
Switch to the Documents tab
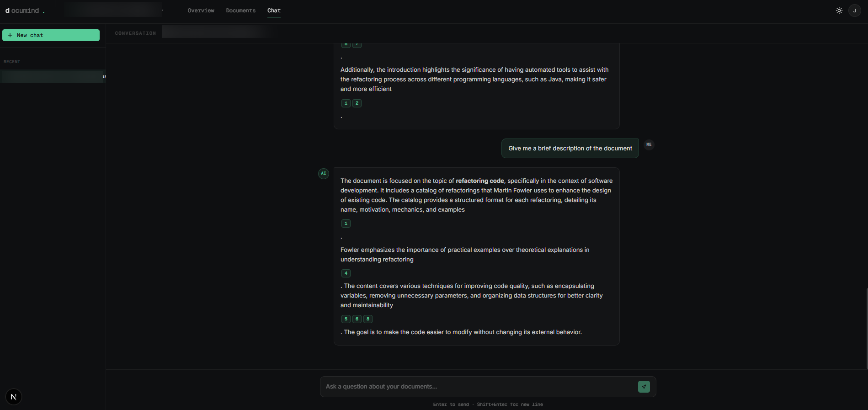coord(240,11)
